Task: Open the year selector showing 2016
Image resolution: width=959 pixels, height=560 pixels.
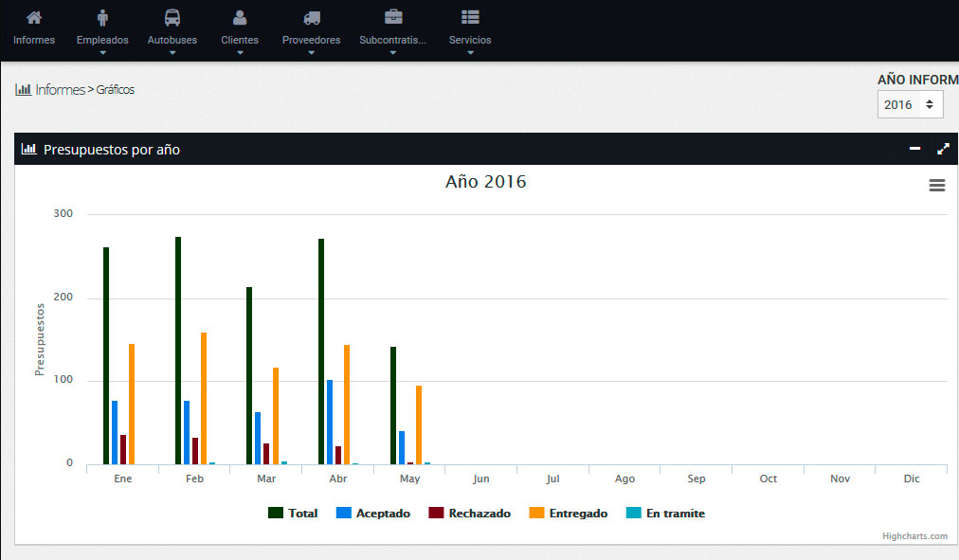Action: [x=910, y=104]
